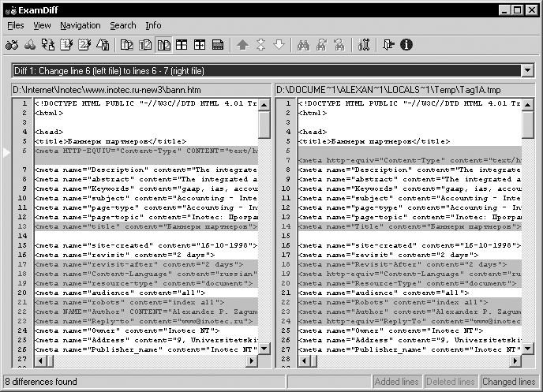Click left pane vertical scroll down arrow
Viewport: 543px width, 392px height.
coord(264,348)
